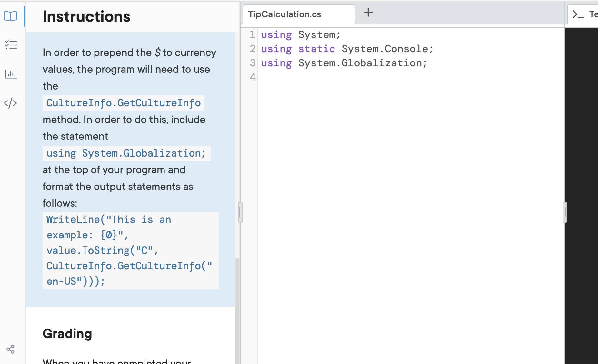The height and width of the screenshot is (364, 598).
Task: Open the progress chart panel icon
Action: coord(11,74)
